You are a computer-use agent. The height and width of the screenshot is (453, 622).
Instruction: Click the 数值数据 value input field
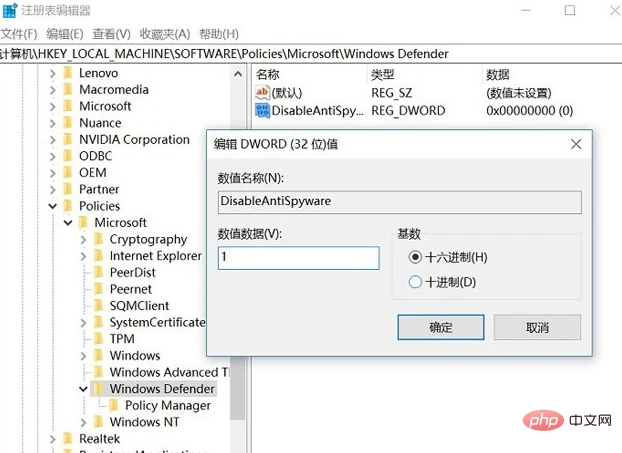click(x=298, y=258)
